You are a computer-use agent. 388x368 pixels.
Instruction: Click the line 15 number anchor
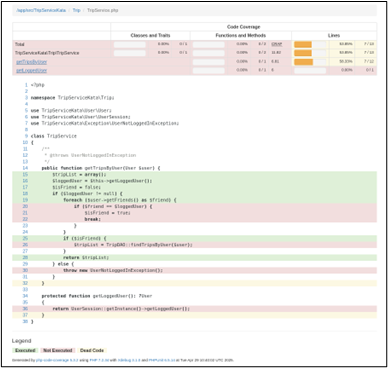tap(25, 174)
